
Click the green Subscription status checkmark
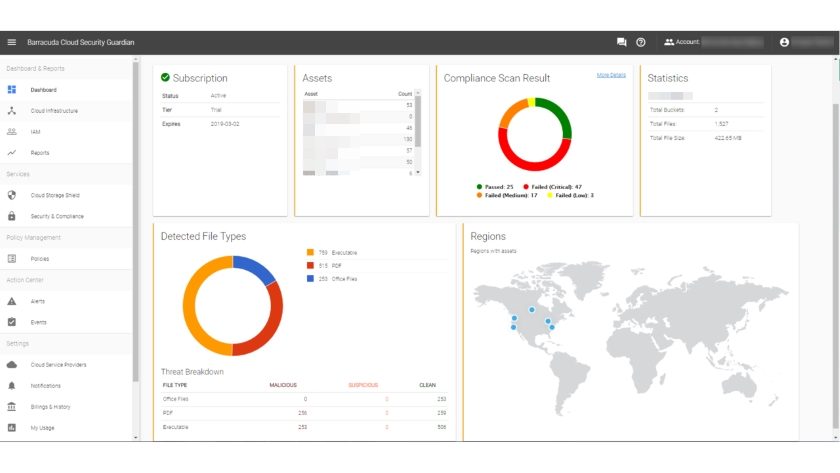[166, 78]
